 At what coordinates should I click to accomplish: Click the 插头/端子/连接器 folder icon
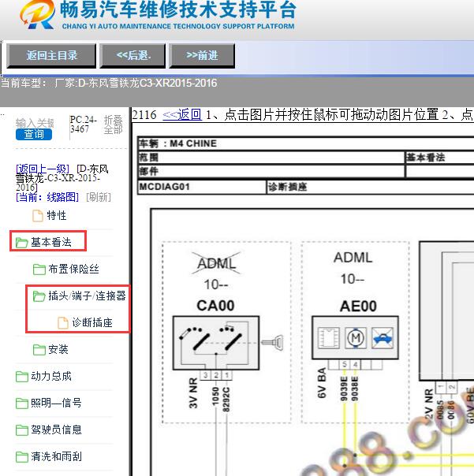click(x=39, y=296)
